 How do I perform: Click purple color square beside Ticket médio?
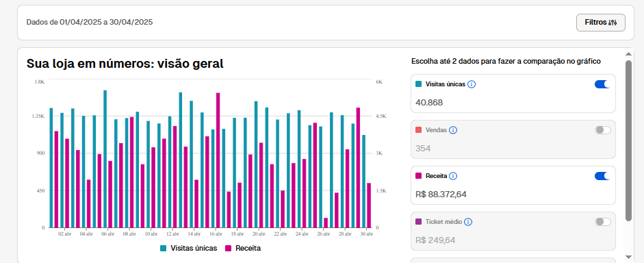pyautogui.click(x=419, y=221)
